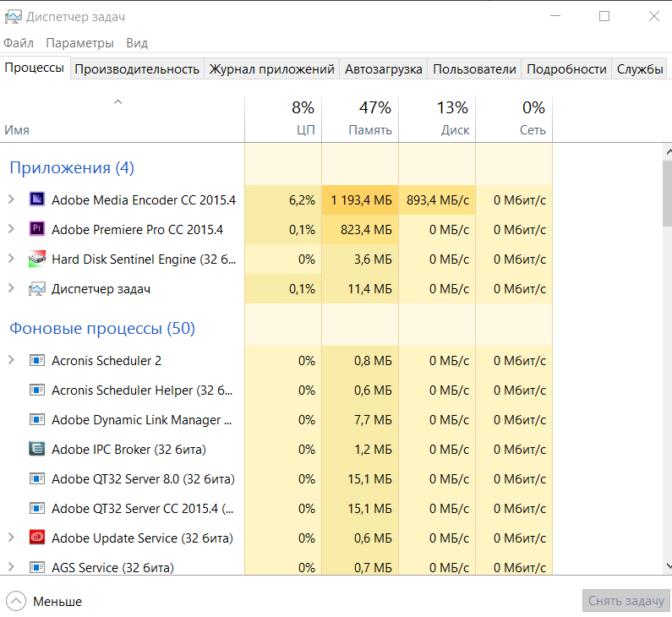
Task: Click the Adobe QT32 Server 8.0 icon
Action: [37, 478]
